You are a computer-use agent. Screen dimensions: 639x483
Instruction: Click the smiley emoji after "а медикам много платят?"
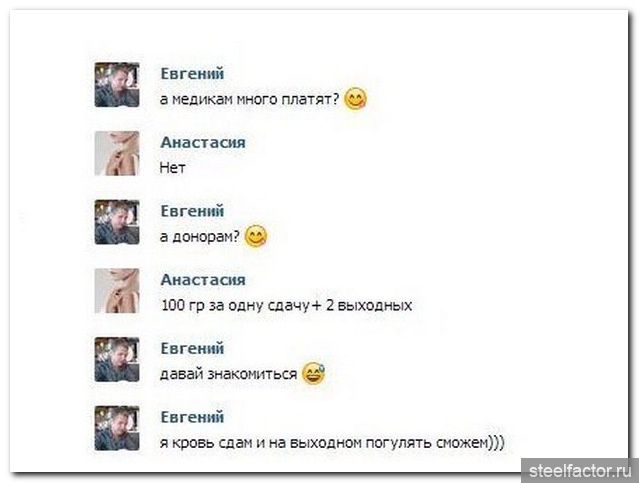(355, 99)
